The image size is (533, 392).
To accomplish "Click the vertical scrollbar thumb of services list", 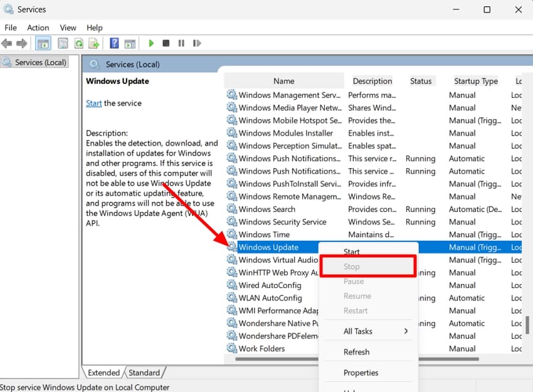I will pyautogui.click(x=527, y=325).
